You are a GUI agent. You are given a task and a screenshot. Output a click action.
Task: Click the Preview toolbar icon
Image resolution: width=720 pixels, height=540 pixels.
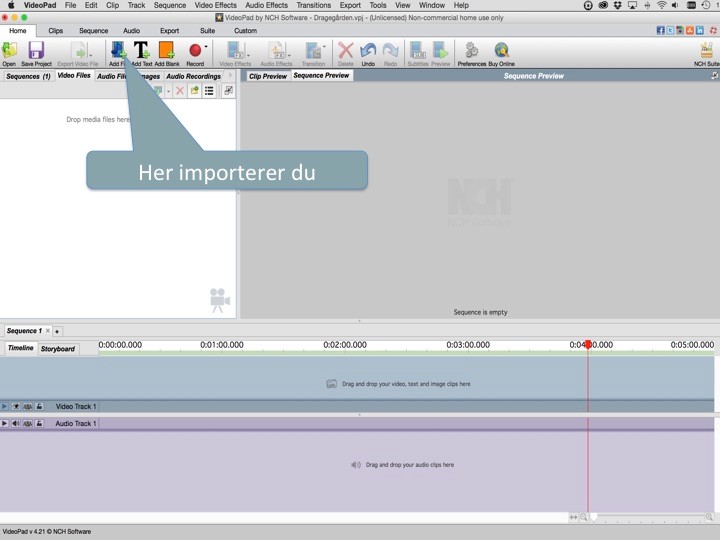point(440,51)
